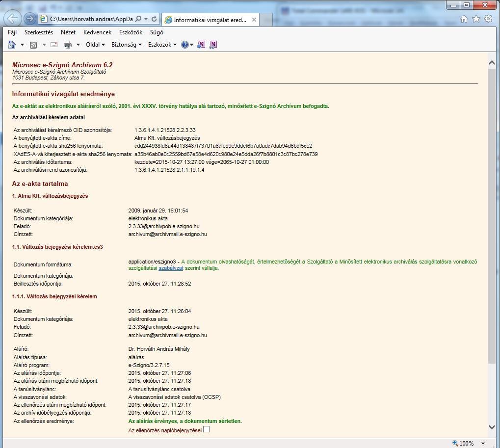This screenshot has height=448, width=500.
Task: Click the archive duration 'kezdete=2015-10-27' value
Action: pos(202,162)
